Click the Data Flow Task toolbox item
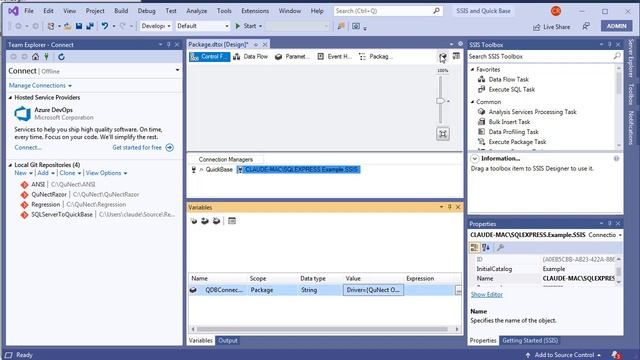 [x=508, y=80]
